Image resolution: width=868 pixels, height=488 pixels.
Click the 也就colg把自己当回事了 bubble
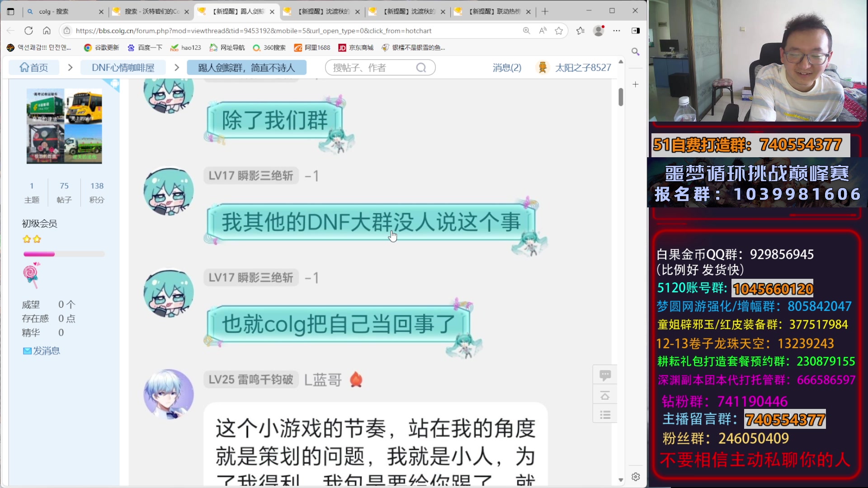[x=338, y=324]
